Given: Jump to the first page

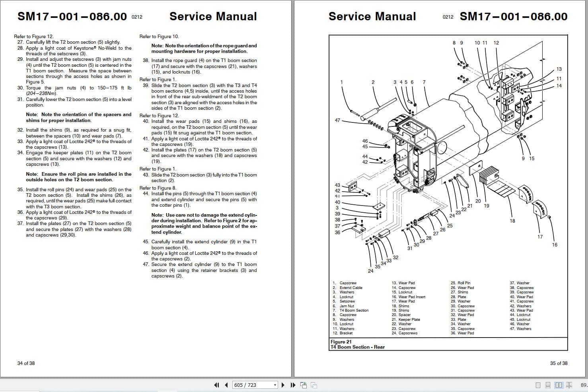Looking at the screenshot, I should tap(217, 385).
